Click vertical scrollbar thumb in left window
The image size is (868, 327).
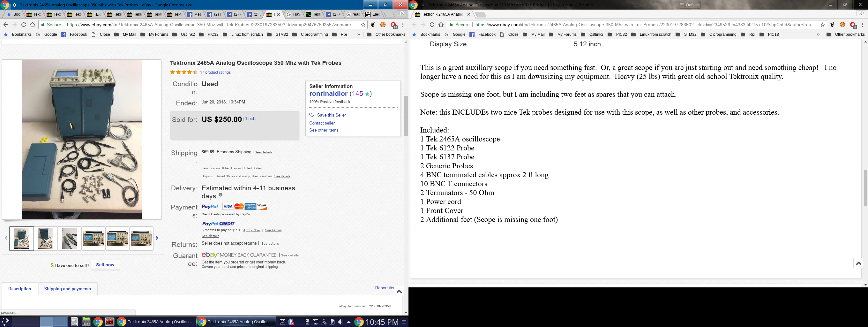pos(406,116)
